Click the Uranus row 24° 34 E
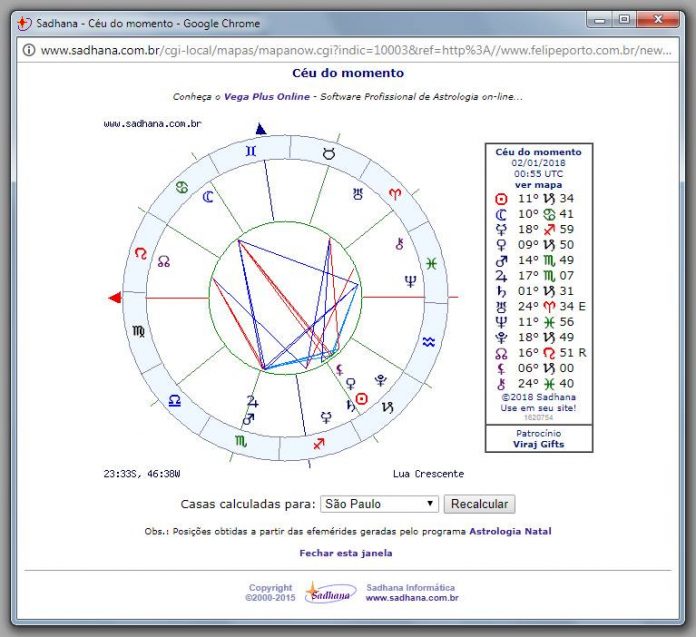This screenshot has width=696, height=637. point(539,306)
